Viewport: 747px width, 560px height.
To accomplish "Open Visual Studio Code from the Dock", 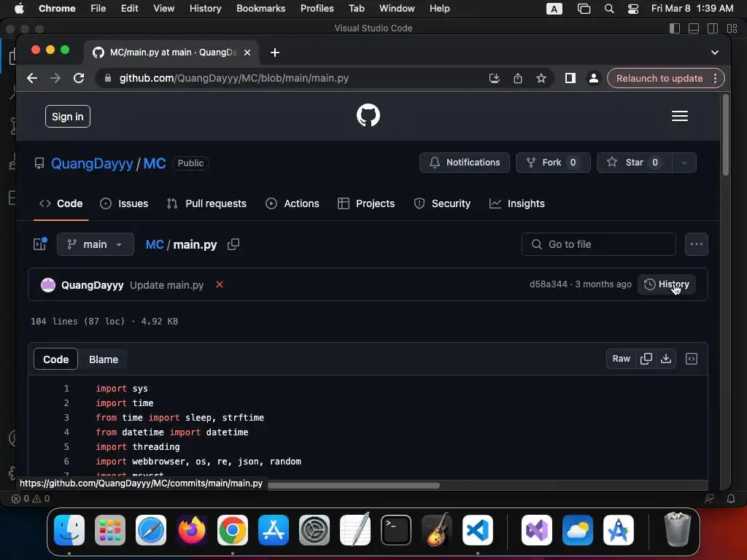I will click(477, 530).
